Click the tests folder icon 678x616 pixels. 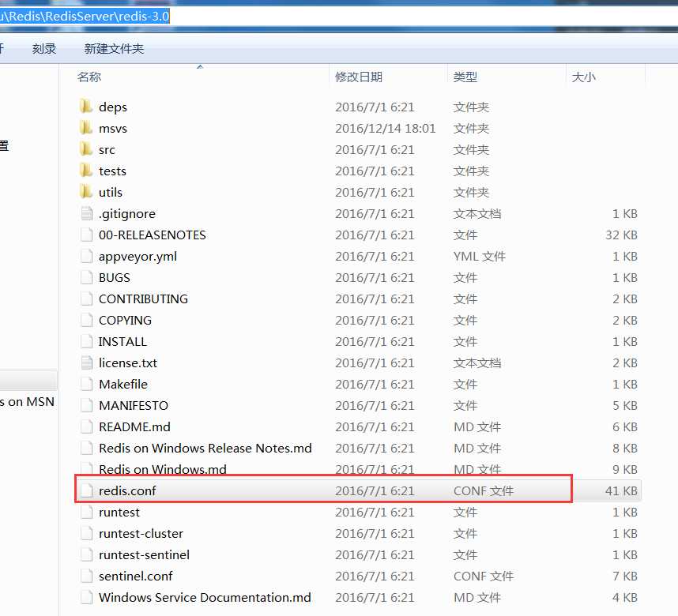click(86, 171)
